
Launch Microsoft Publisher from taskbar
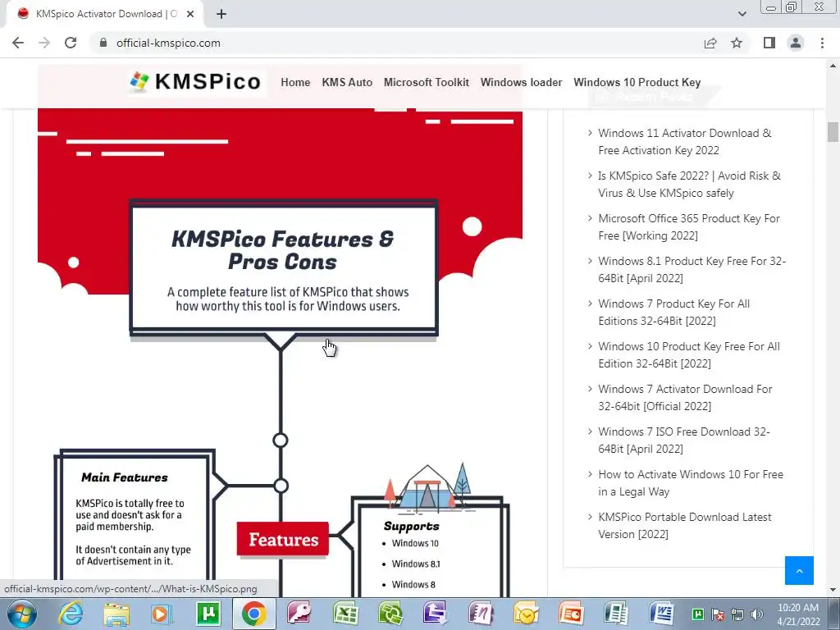(616, 614)
